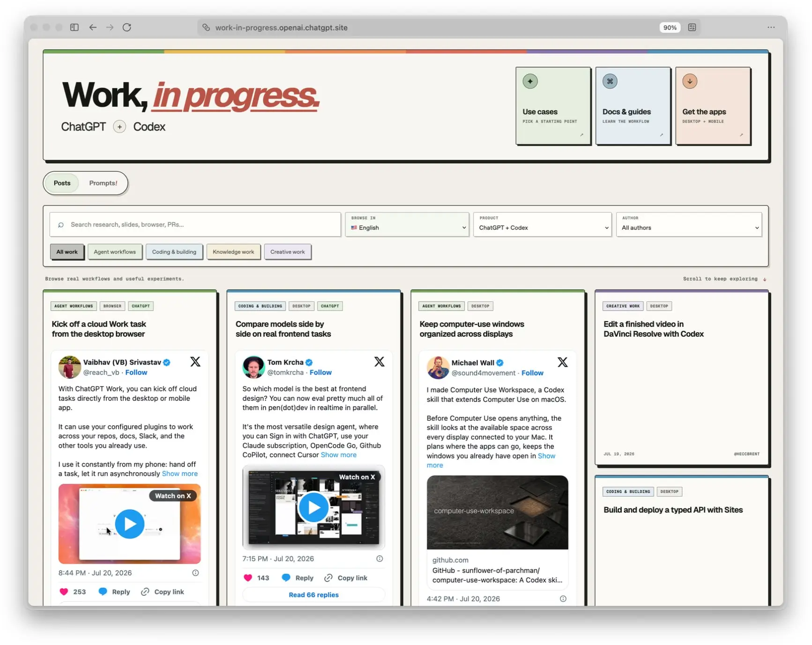
Task: Click the plus icon between ChatGPT and Codex
Action: [x=119, y=126]
